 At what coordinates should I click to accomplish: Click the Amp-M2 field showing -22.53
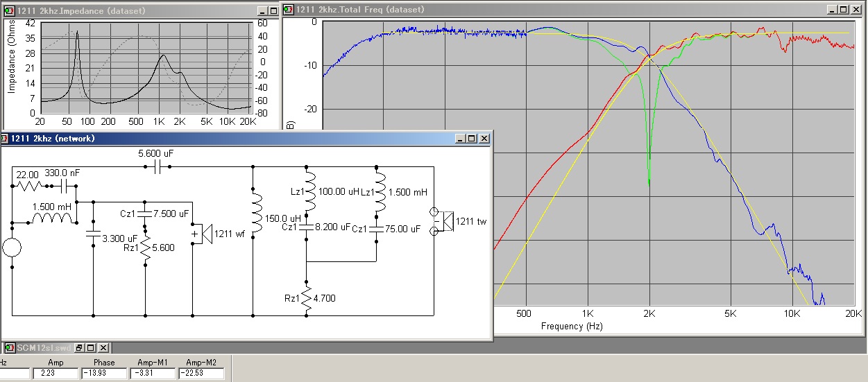click(201, 374)
